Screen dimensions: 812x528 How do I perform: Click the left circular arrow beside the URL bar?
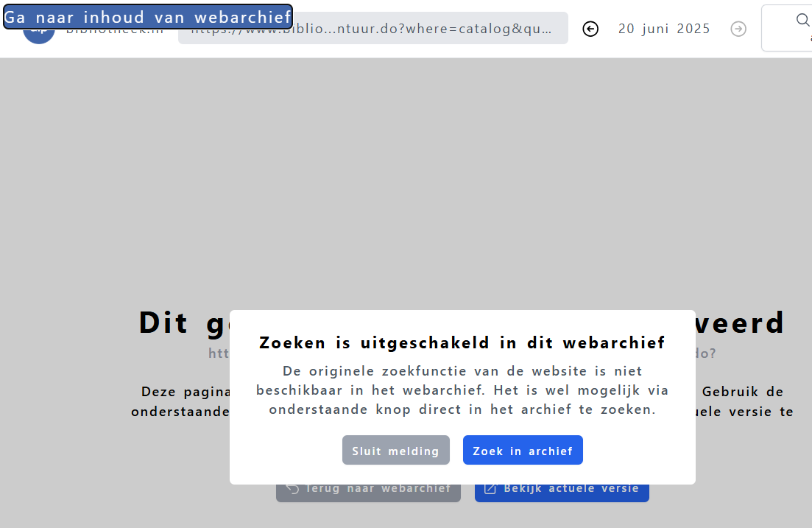tap(590, 29)
